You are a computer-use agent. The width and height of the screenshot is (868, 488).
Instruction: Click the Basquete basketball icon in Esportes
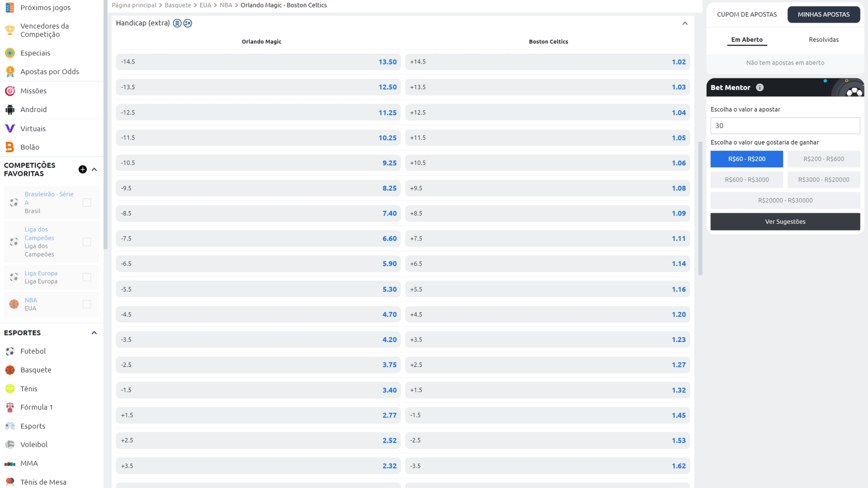pyautogui.click(x=10, y=370)
